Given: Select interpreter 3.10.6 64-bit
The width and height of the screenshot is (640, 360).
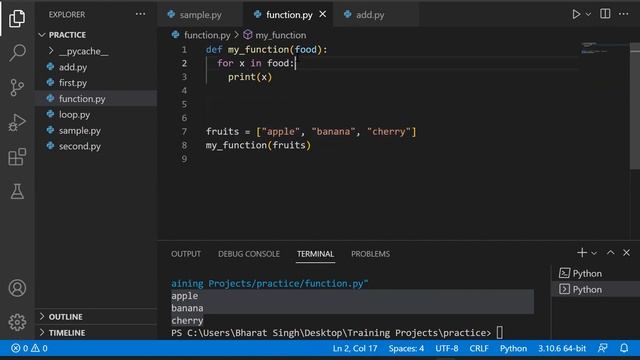Looking at the screenshot, I should pos(562,348).
